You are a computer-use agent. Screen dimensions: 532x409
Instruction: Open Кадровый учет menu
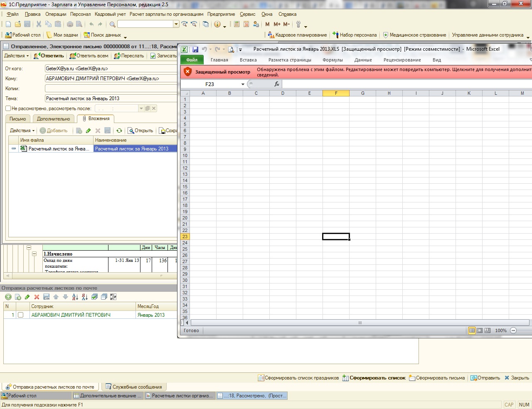[x=110, y=14]
